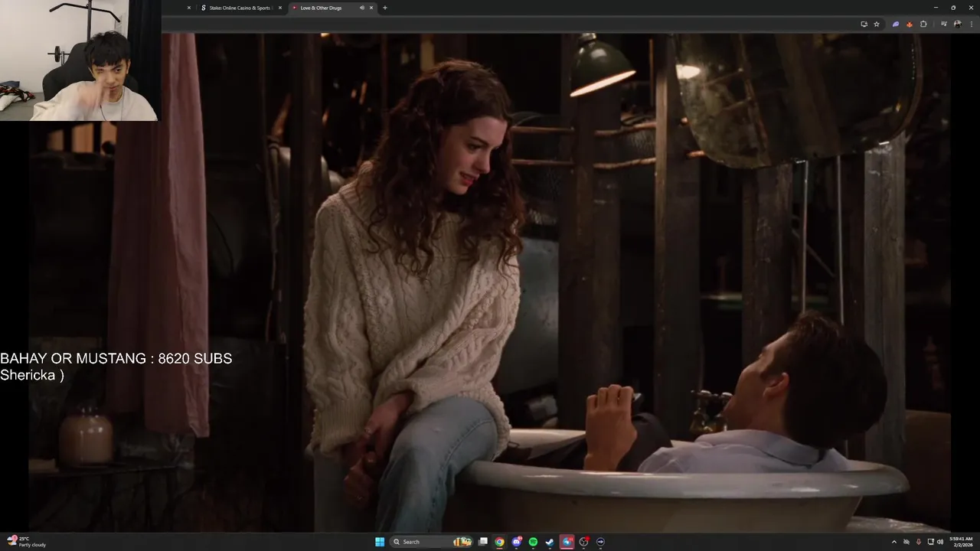Show hidden system tray icons

pos(893,542)
